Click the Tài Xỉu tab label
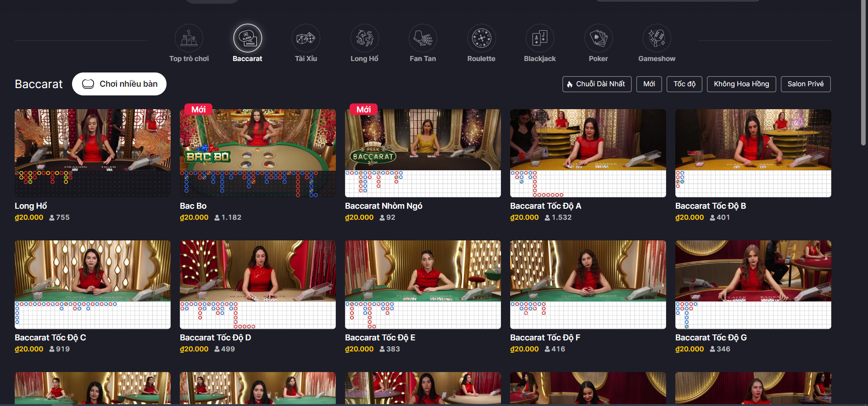This screenshot has height=406, width=868. tap(306, 59)
